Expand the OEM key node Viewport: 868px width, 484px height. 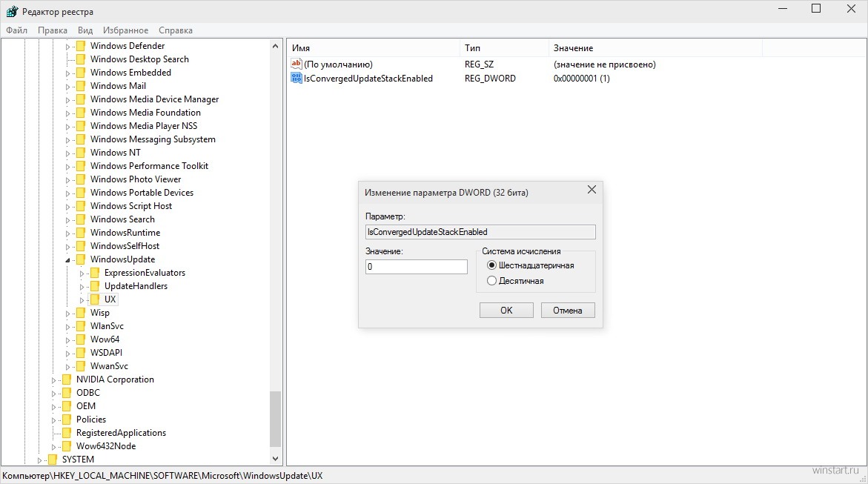[x=53, y=407]
